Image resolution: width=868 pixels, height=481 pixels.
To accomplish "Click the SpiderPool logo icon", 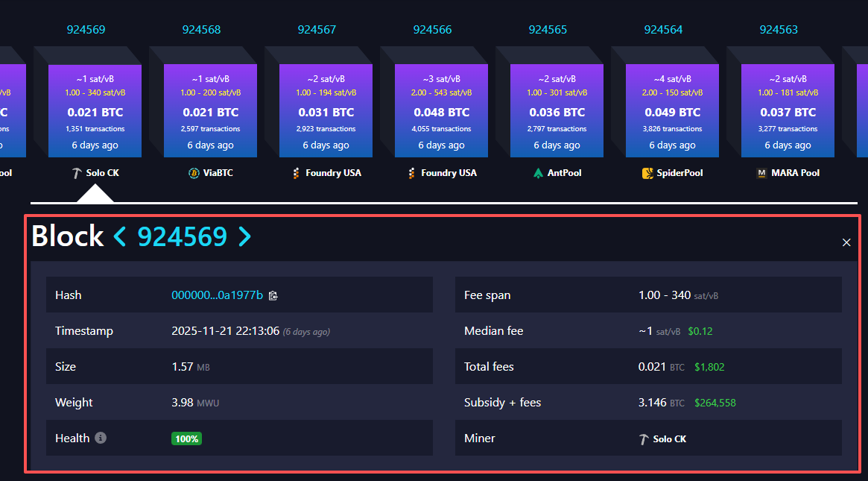I will click(x=648, y=173).
